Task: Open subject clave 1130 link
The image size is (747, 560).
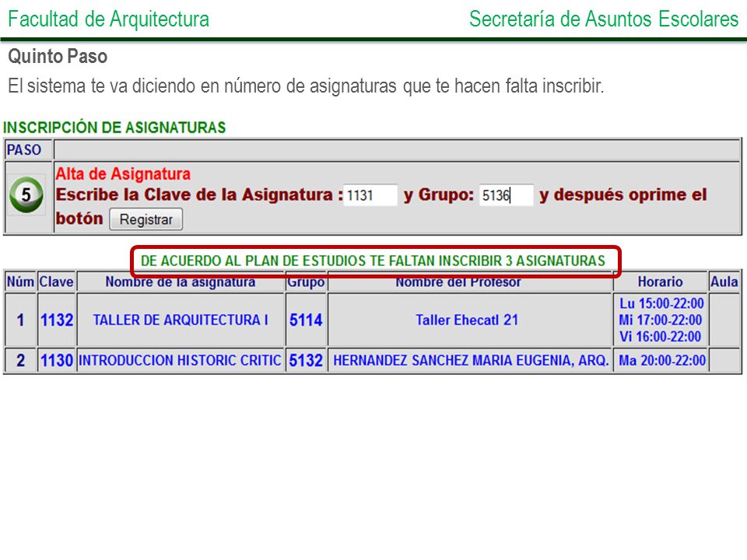Action: (57, 360)
